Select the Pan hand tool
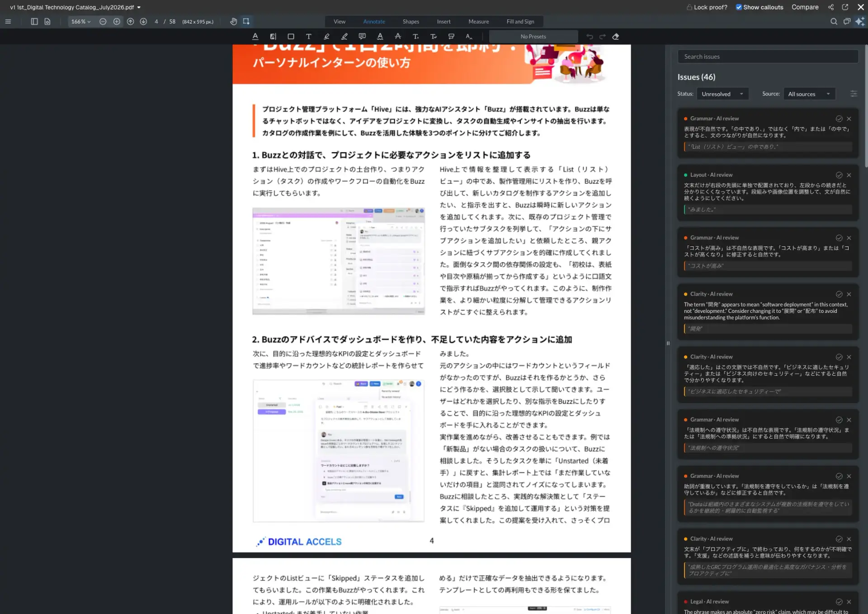The width and height of the screenshot is (868, 614). [x=233, y=21]
